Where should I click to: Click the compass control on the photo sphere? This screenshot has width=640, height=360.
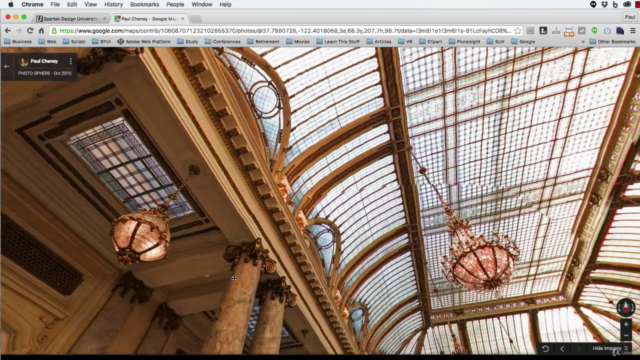pos(626,307)
